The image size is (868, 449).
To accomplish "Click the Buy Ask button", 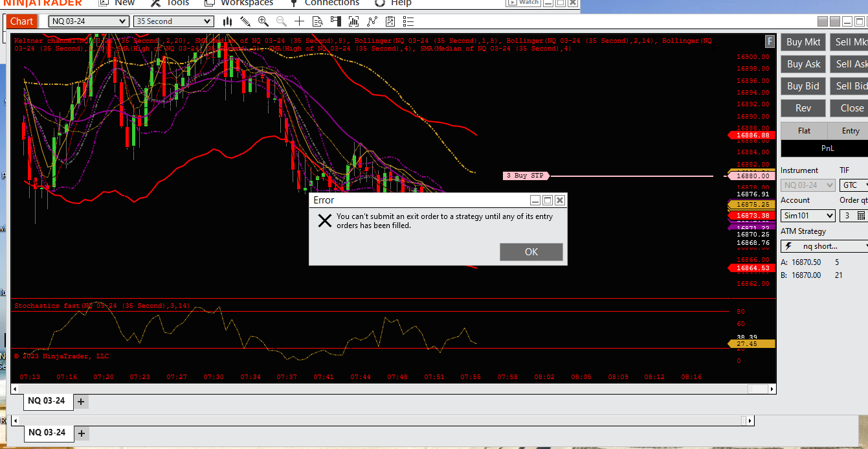I will [803, 64].
